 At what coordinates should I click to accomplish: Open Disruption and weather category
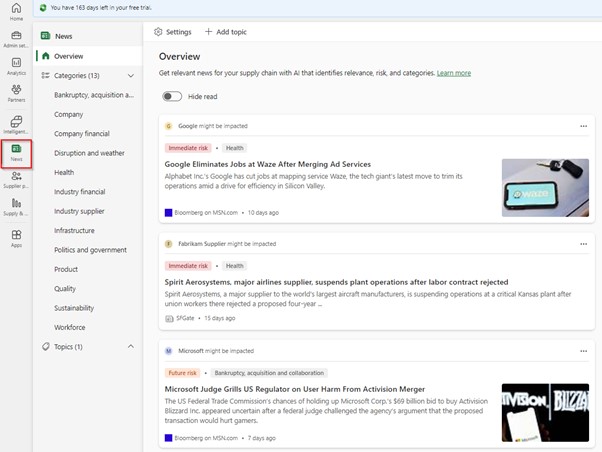(x=89, y=153)
